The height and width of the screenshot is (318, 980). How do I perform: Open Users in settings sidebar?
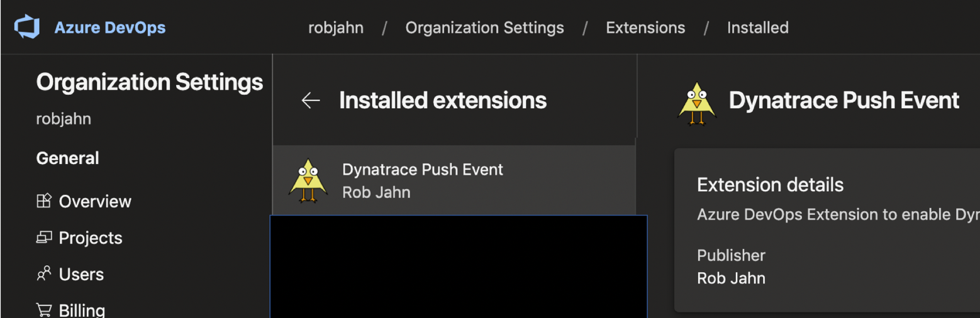pos(81,274)
